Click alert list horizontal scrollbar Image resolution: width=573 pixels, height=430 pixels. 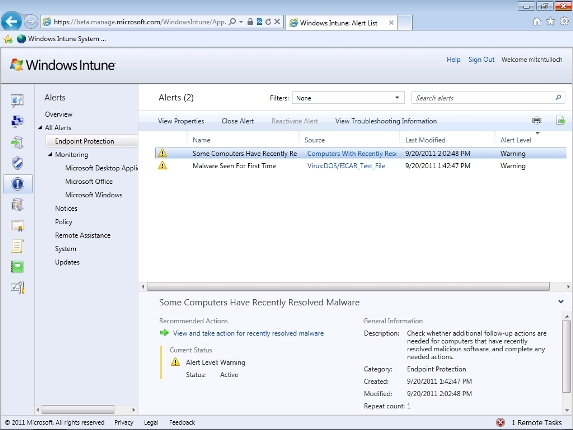tap(348, 287)
